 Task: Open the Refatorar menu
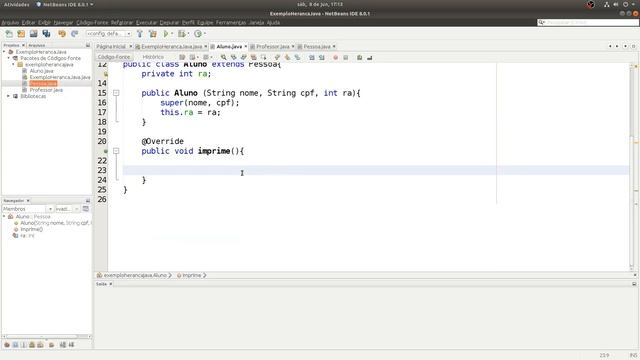pyautogui.click(x=122, y=22)
